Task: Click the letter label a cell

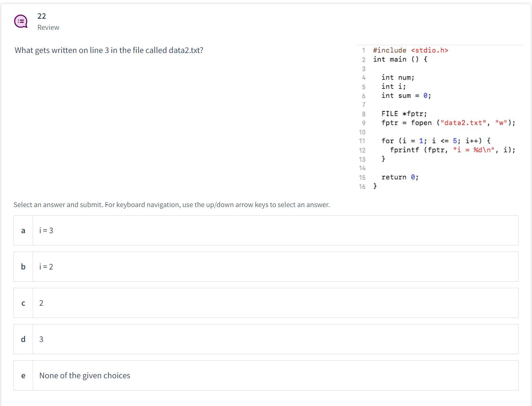Action: tap(23, 230)
